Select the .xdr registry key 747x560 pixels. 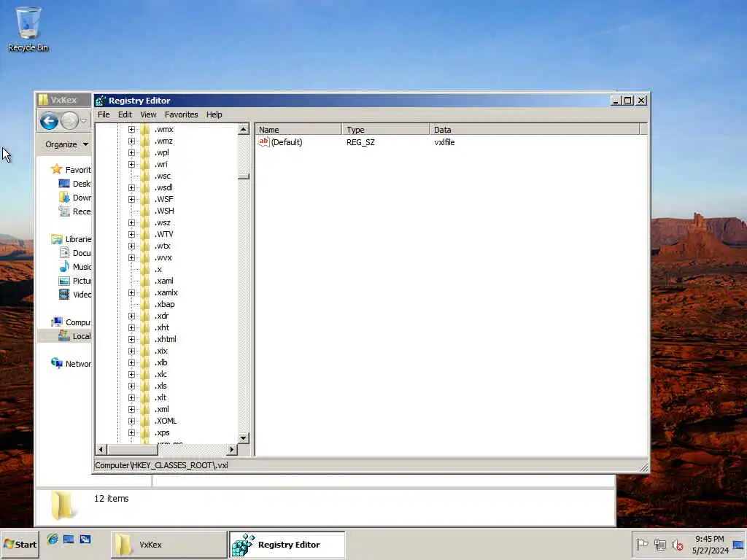tap(161, 316)
